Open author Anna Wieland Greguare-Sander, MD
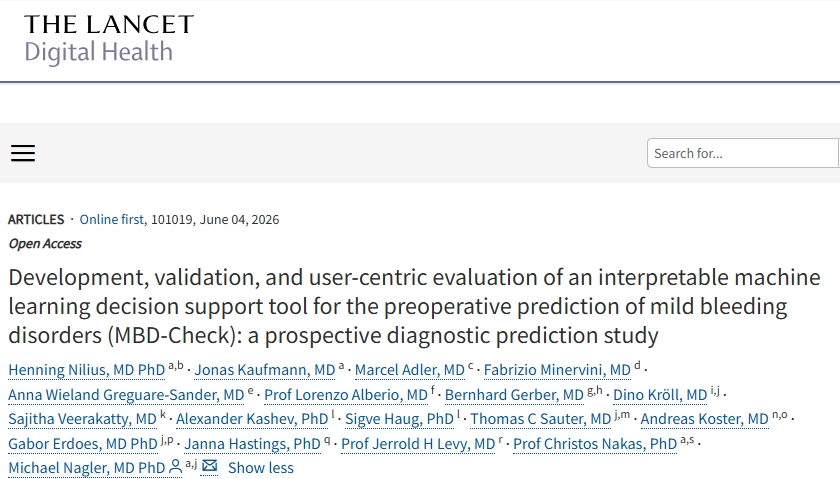840x479 pixels. tap(126, 395)
